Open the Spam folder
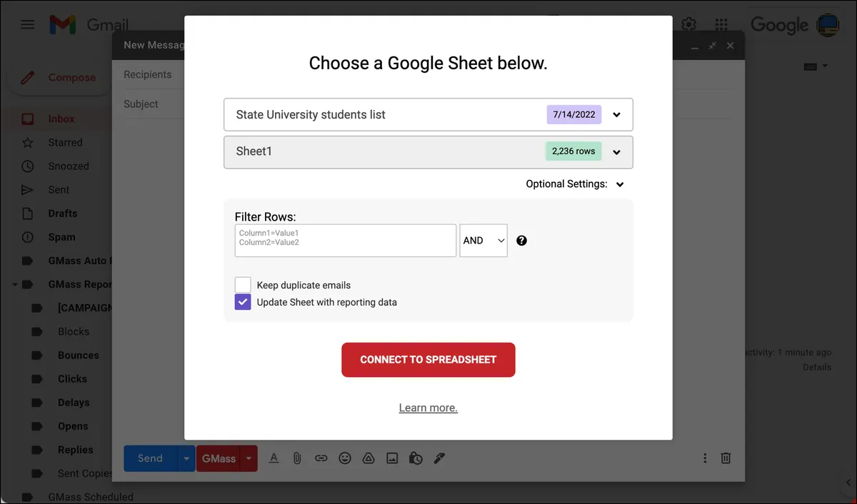The height and width of the screenshot is (504, 857). pyautogui.click(x=61, y=236)
